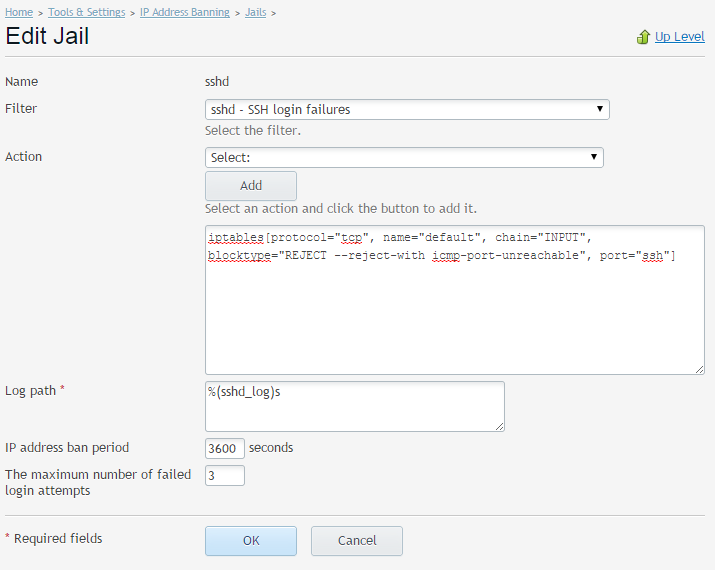
Task: Click the Filter dropdown arrow
Action: point(600,109)
